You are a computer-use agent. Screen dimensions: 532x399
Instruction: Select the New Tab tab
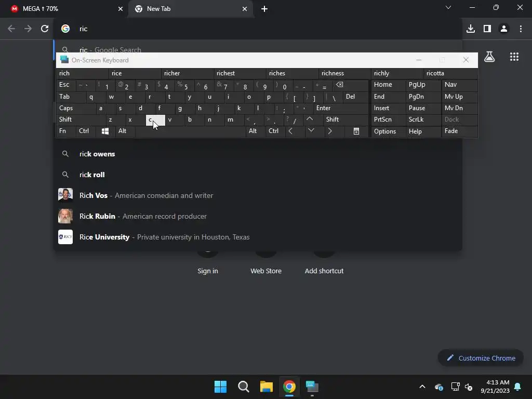pos(190,9)
